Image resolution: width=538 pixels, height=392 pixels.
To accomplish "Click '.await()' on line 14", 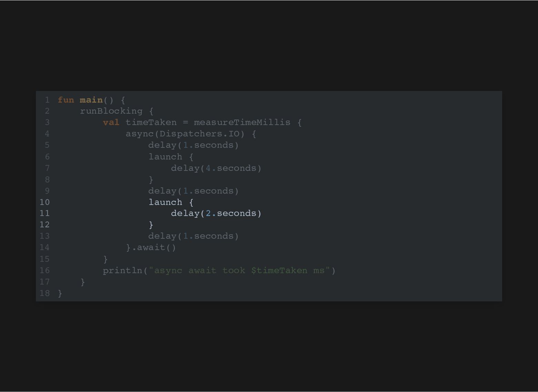I will (154, 247).
